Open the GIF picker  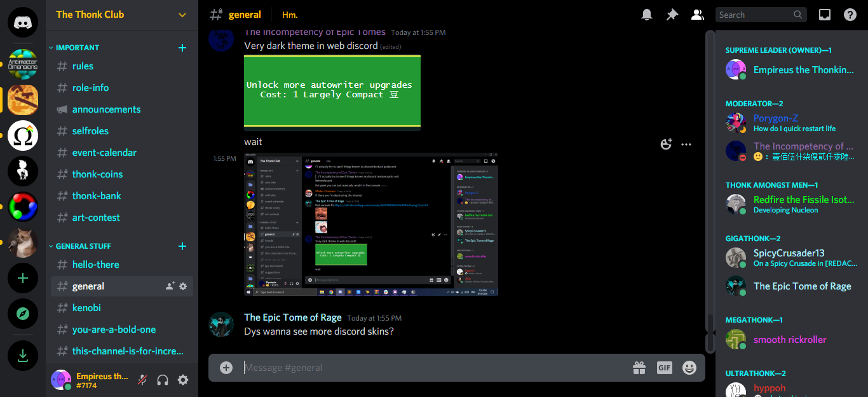point(665,368)
